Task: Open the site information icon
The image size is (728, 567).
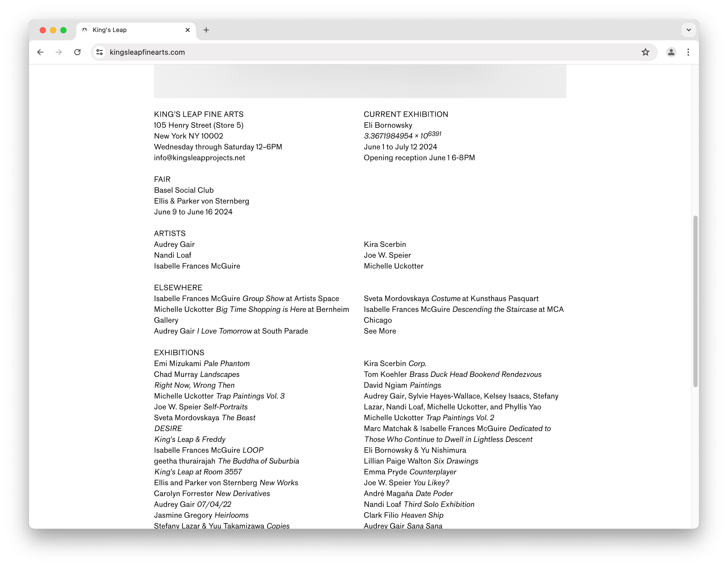Action: (x=99, y=52)
